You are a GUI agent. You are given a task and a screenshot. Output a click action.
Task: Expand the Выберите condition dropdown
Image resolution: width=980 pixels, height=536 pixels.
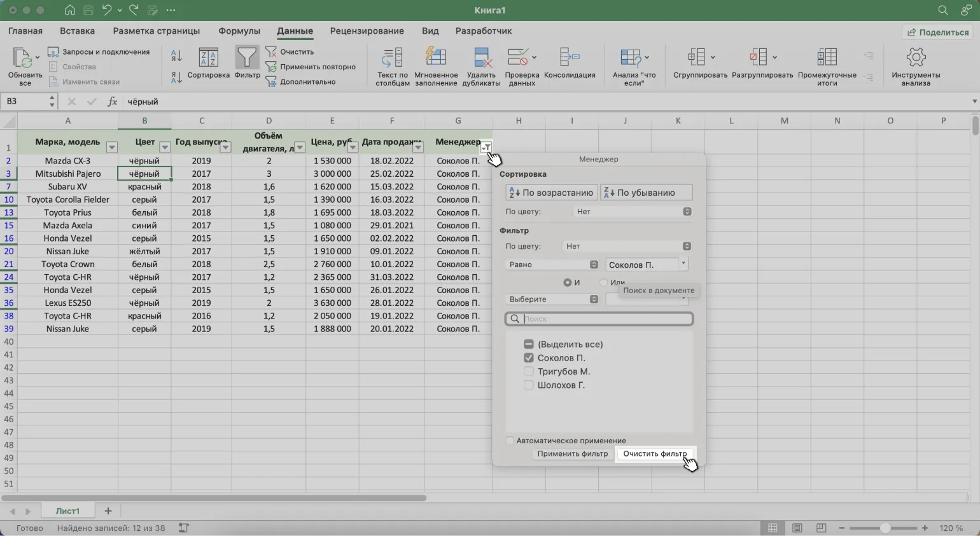click(x=552, y=299)
